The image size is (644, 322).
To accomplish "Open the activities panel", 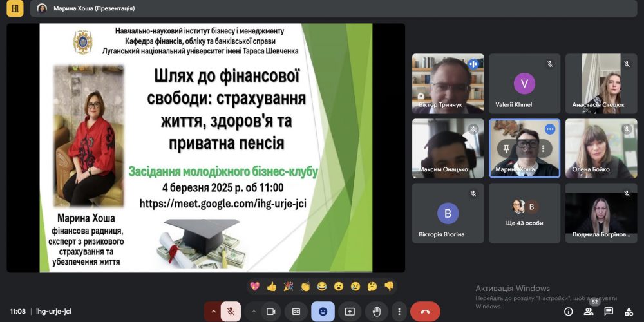I will tap(629, 312).
